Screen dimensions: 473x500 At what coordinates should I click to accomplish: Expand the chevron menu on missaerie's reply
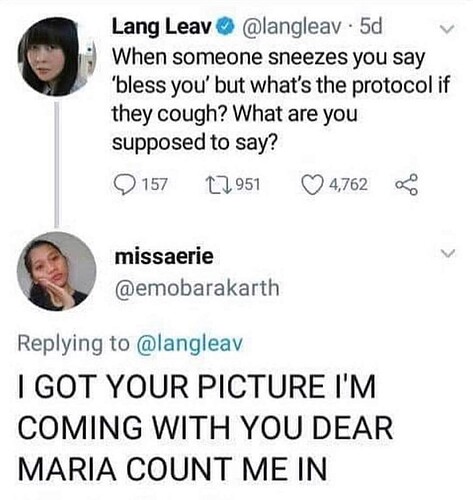pos(447,253)
